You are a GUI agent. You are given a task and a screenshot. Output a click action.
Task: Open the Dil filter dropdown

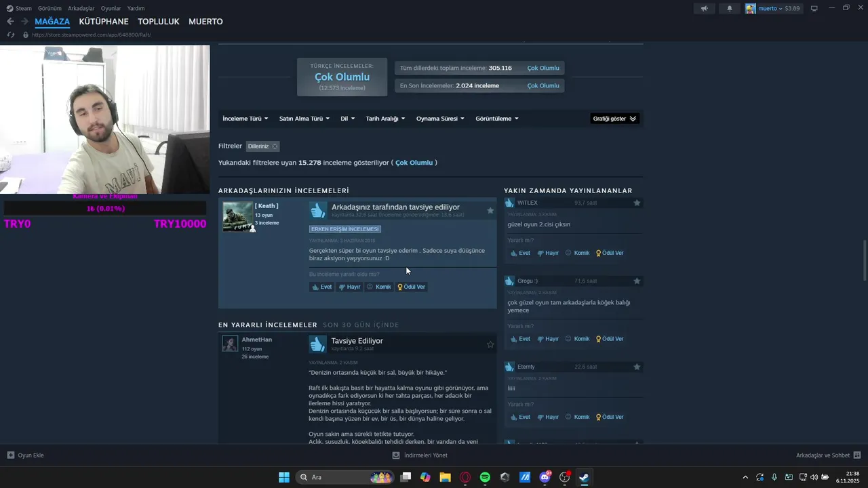pos(347,119)
